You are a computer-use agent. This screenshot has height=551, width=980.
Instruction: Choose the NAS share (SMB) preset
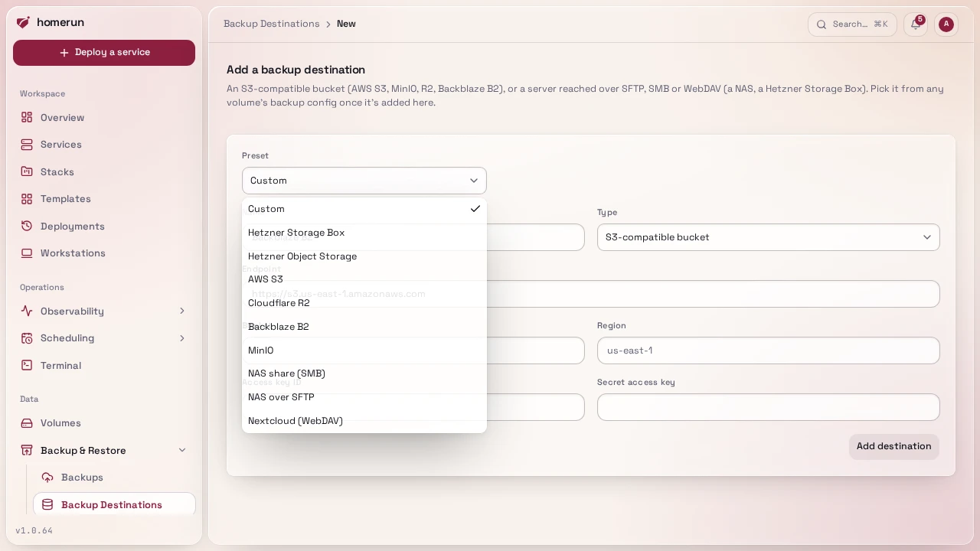coord(364,373)
